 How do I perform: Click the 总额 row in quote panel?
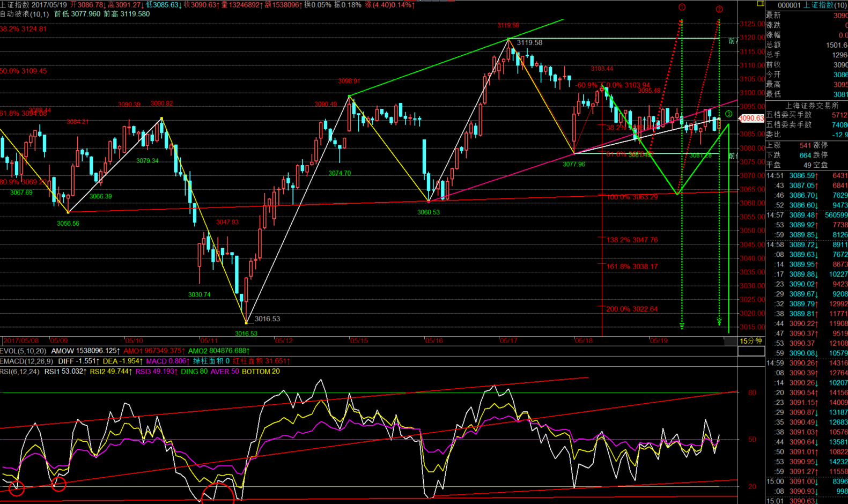pos(807,45)
